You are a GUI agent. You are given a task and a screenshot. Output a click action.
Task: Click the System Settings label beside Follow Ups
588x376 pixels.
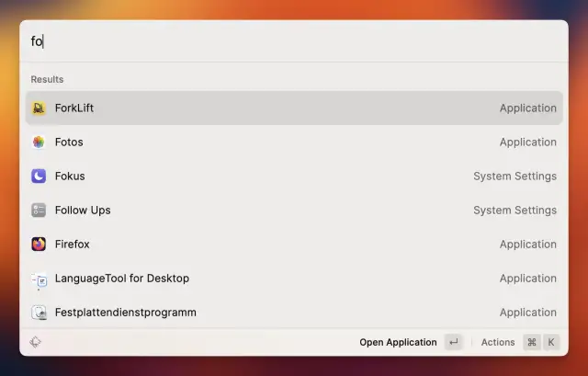pyautogui.click(x=514, y=211)
